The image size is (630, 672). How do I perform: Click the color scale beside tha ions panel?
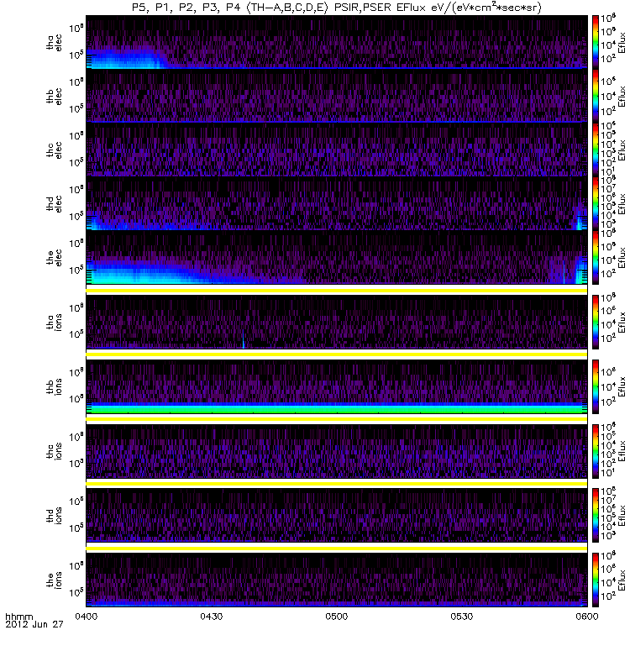(596, 323)
